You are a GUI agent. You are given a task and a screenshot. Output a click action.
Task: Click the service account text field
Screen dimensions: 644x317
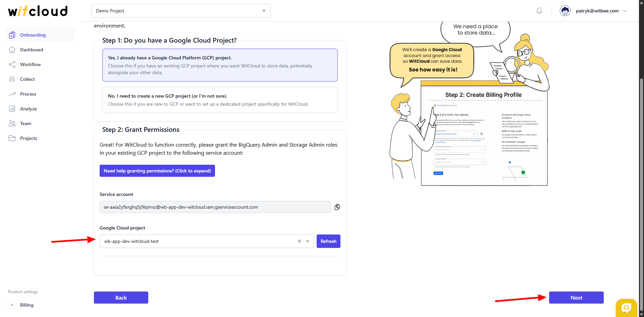215,207
